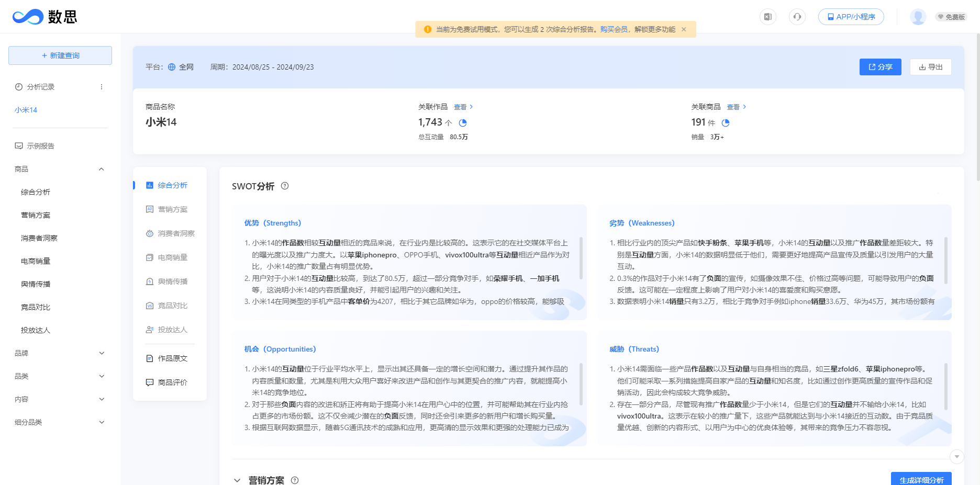Screen dimensions: 980x485
Task: Click help icon next to SWOT分析
Action: 285,186
